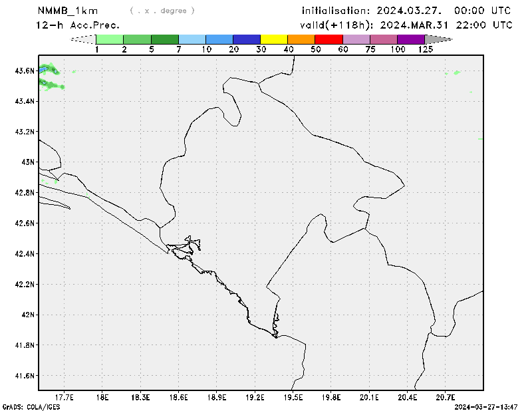This screenshot has width=532, height=411.
Task: Click the 42N latitude axis label
Action: tap(27, 315)
